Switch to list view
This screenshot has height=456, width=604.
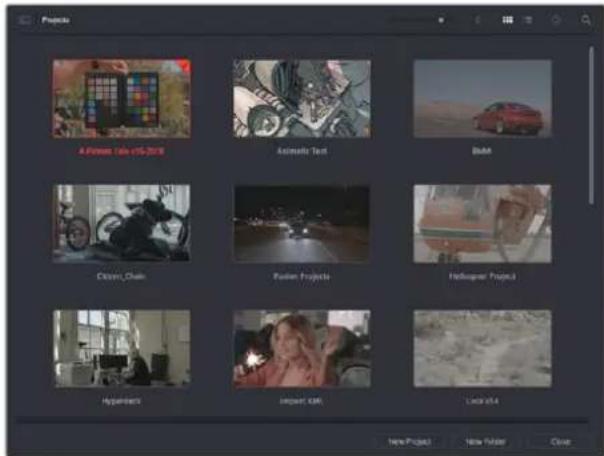528,20
